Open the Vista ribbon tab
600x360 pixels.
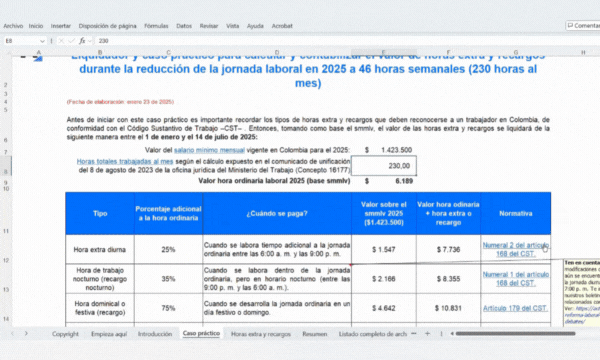tap(232, 26)
